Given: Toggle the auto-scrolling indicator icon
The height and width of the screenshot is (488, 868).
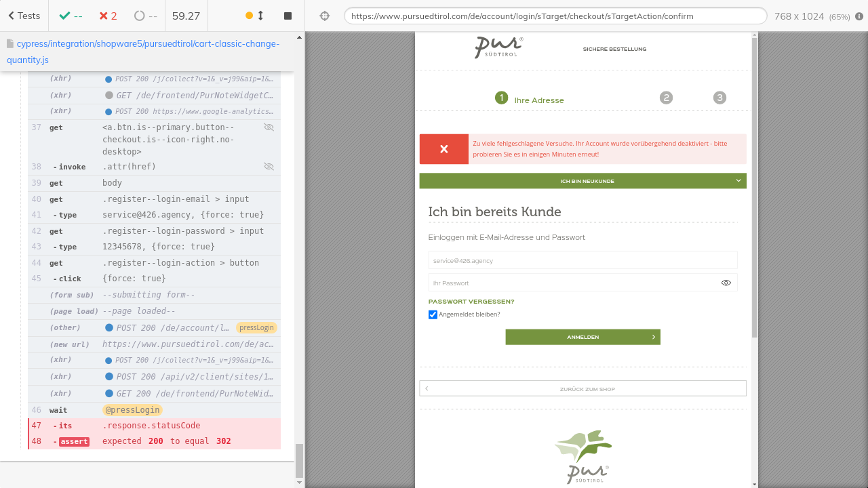Looking at the screenshot, I should tap(255, 16).
